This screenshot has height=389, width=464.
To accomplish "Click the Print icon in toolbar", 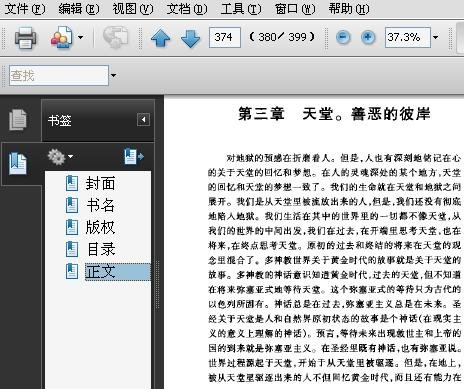I will [x=25, y=37].
